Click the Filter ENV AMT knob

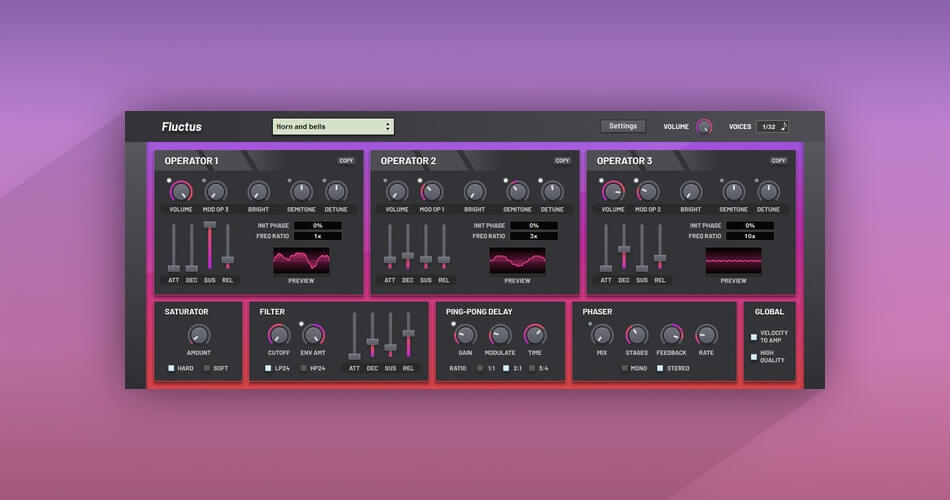tap(313, 335)
